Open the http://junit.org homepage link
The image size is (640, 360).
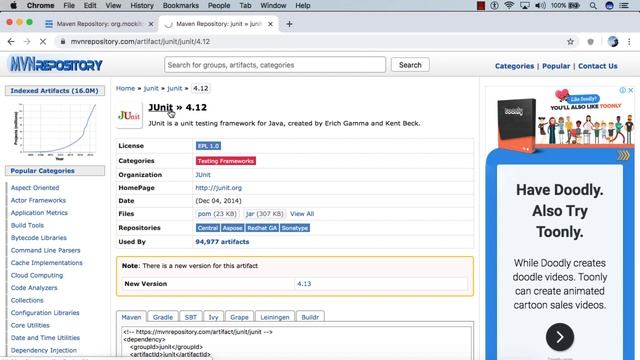point(218,188)
